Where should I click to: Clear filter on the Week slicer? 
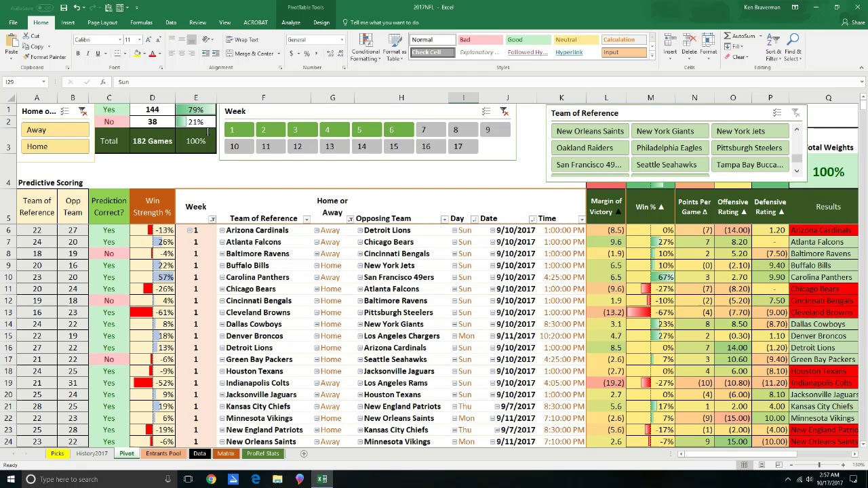[x=504, y=111]
